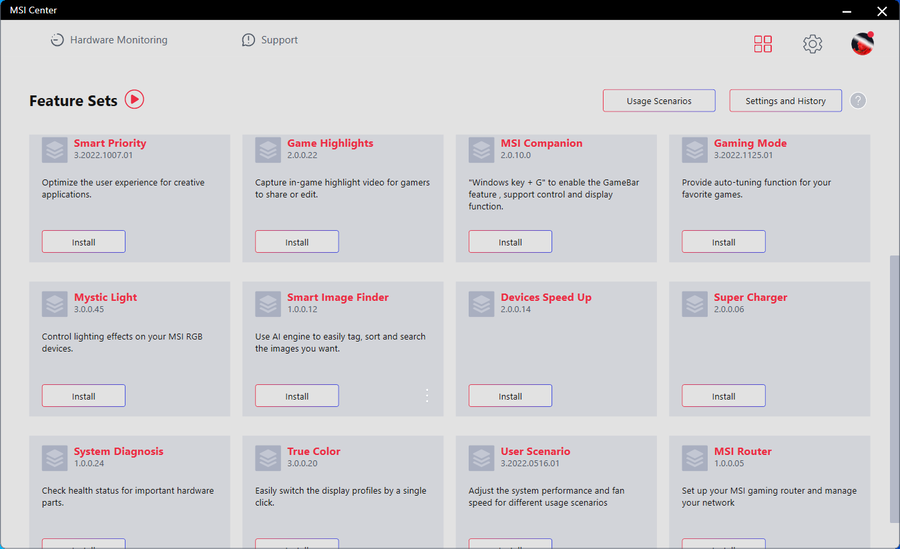This screenshot has height=549, width=900.
Task: Open Smart Image Finder more options dots
Action: (426, 395)
